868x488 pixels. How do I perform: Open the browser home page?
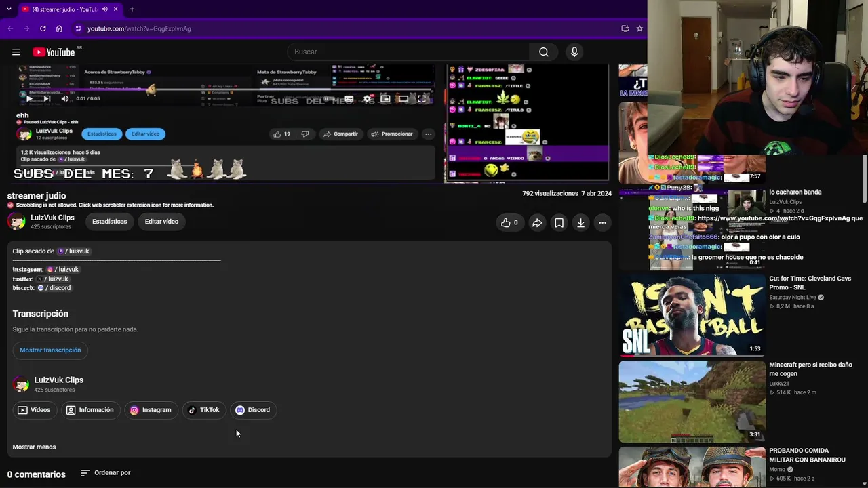[x=59, y=28]
